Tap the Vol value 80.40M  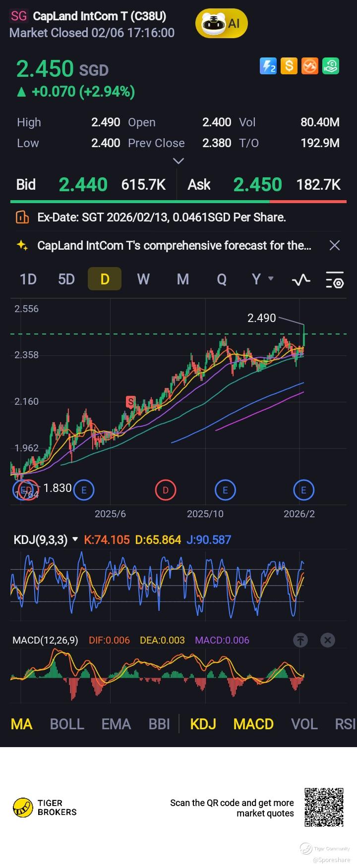[320, 122]
